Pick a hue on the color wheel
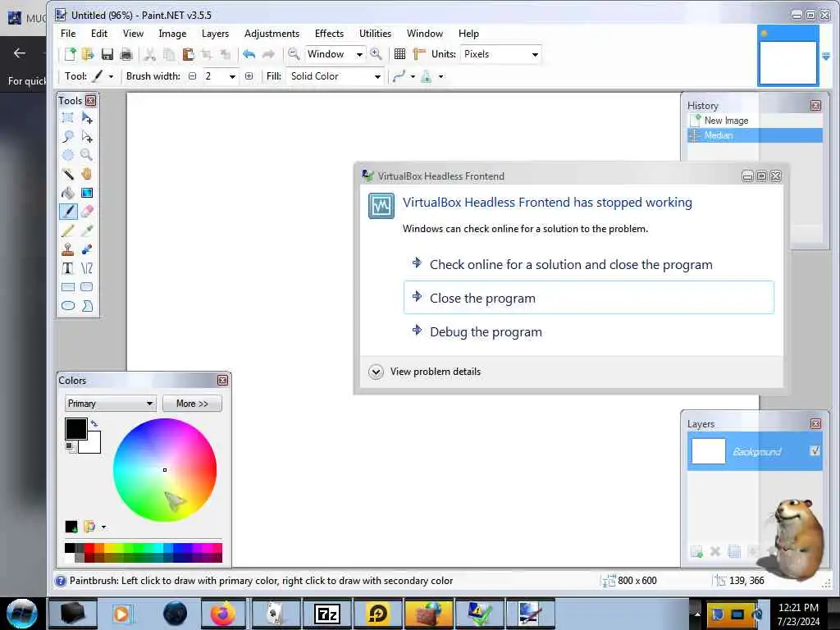Screen dimensions: 840x630 click(x=164, y=470)
